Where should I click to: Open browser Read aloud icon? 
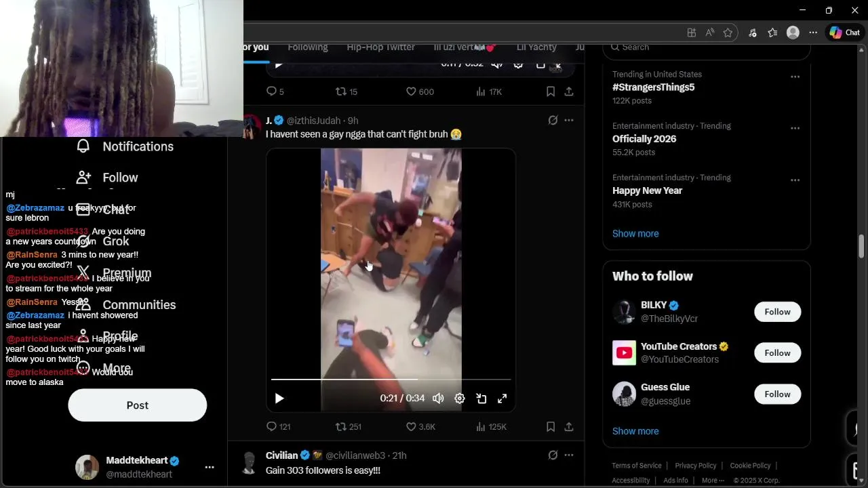[709, 33]
